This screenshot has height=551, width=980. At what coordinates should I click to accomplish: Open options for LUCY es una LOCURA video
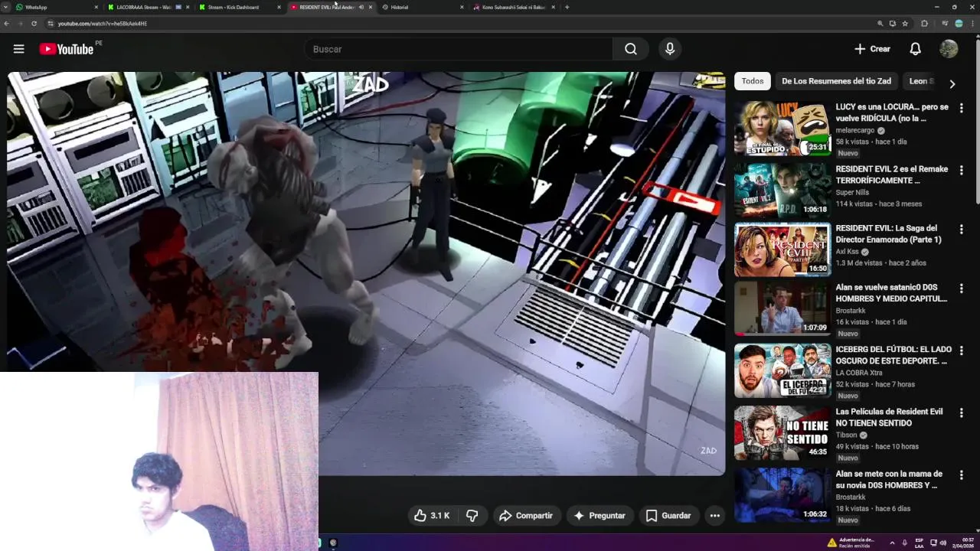(961, 109)
